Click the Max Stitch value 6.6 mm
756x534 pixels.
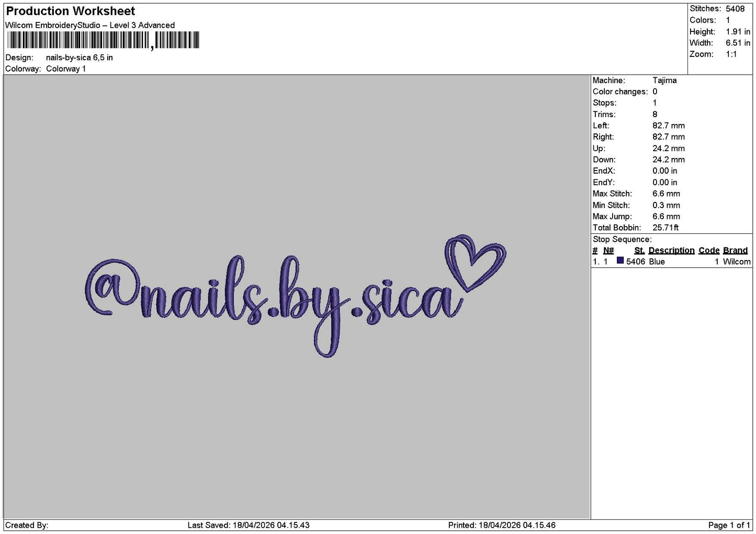pyautogui.click(x=667, y=194)
